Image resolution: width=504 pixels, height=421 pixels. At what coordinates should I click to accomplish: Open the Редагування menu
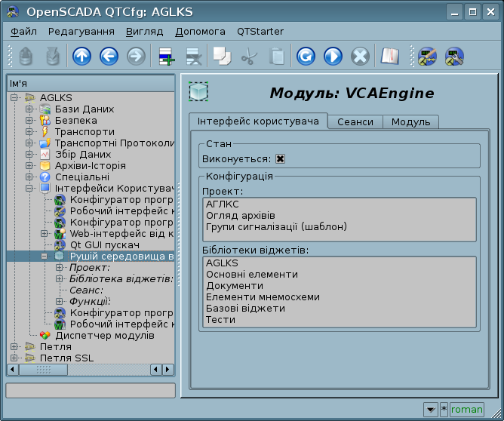point(81,32)
